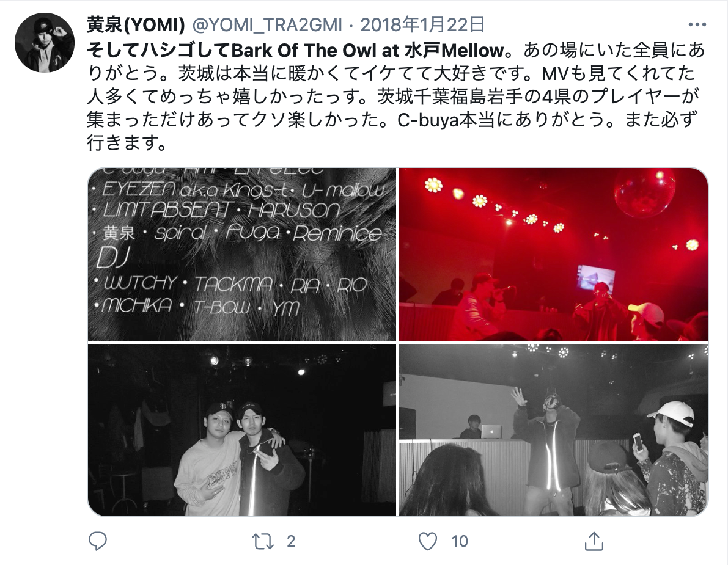Like the tweet with the heart icon
This screenshot has width=728, height=565.
coord(428,541)
